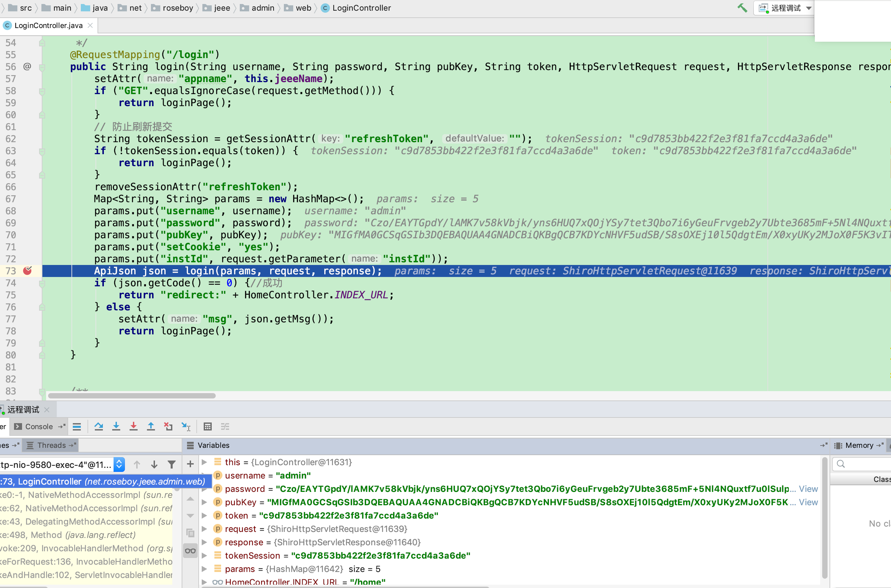Click the LoginController breadcrumb item

tap(357, 8)
